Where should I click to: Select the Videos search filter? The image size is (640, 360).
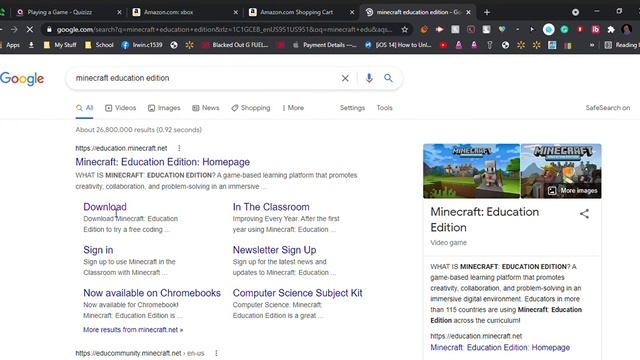pyautogui.click(x=120, y=108)
